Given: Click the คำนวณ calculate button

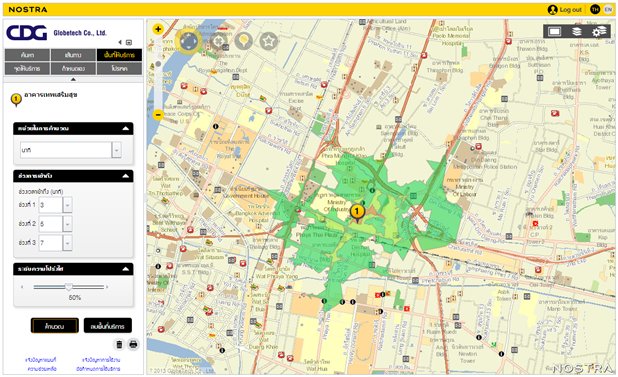Looking at the screenshot, I should click(x=55, y=326).
